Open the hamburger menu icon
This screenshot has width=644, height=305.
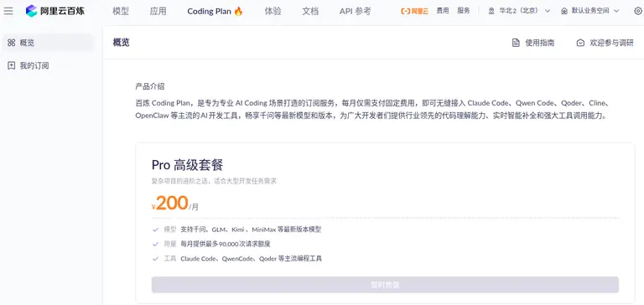(x=8, y=11)
